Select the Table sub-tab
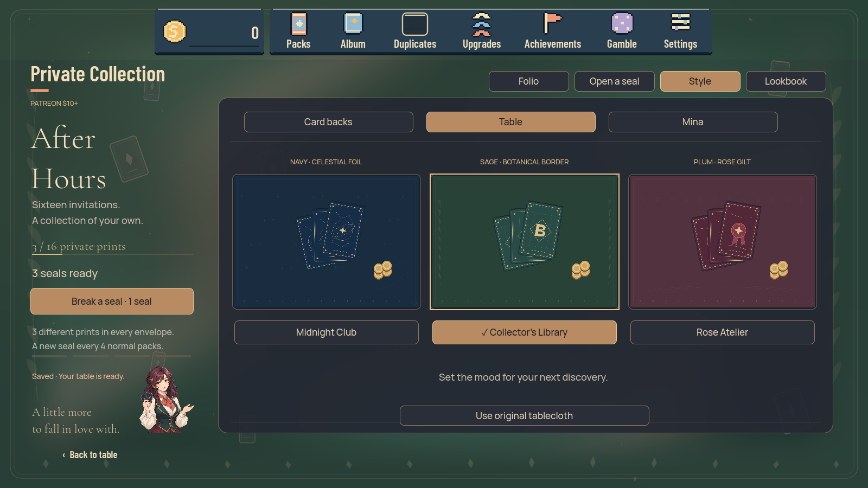The width and height of the screenshot is (868, 488). click(511, 122)
